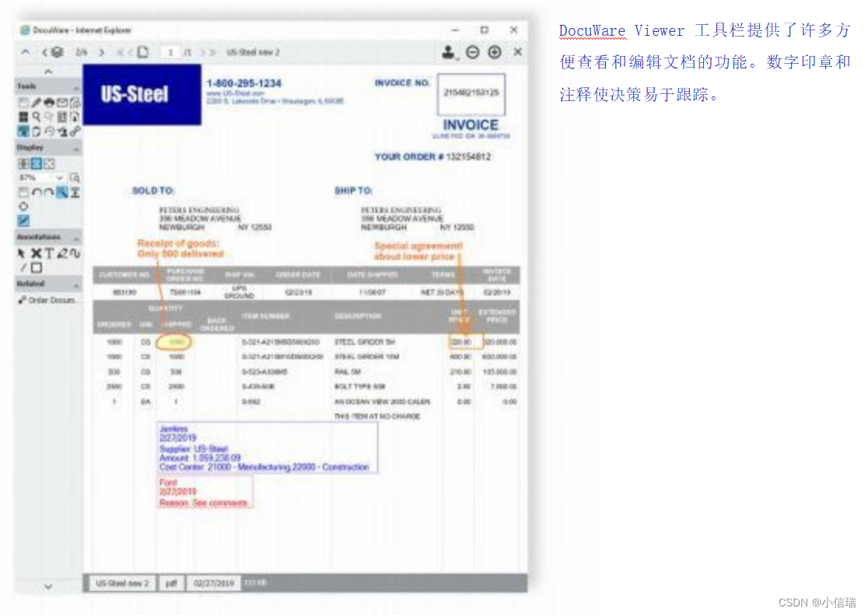Click the page icon in the navigation bar
The height and width of the screenshot is (615, 868).
click(x=143, y=52)
